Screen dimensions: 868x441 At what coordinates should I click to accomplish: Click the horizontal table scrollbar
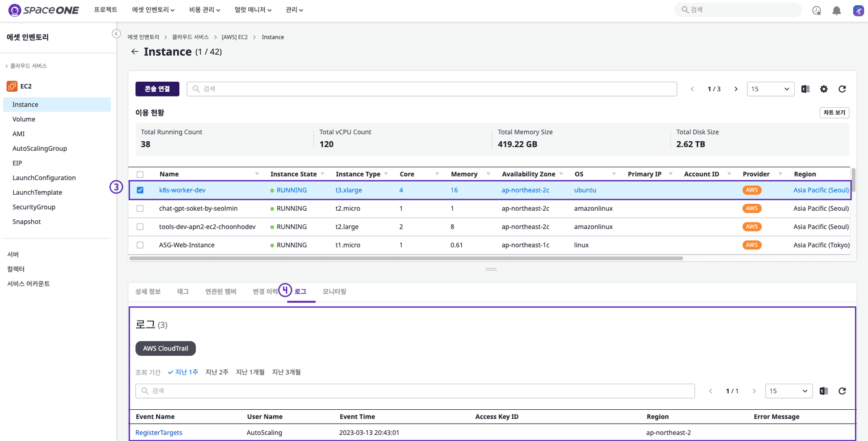[406, 258]
